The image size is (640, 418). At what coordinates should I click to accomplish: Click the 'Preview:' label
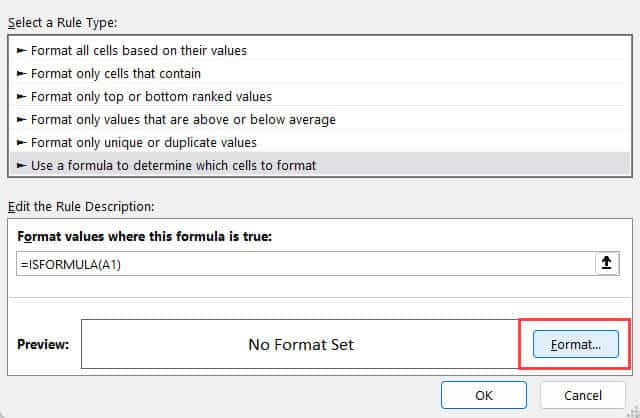tap(43, 345)
